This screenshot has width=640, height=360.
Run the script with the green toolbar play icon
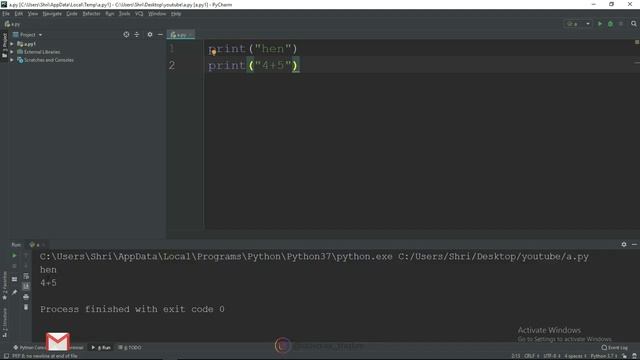point(600,24)
